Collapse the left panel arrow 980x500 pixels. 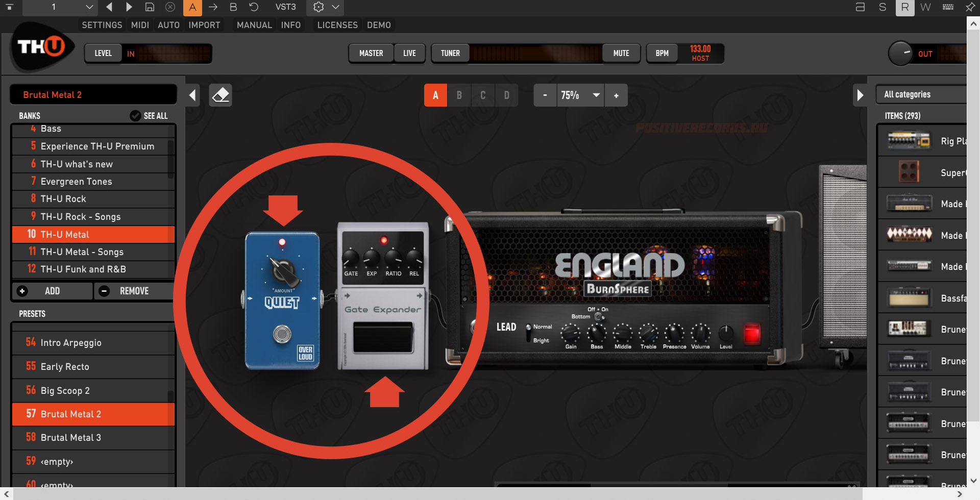point(192,95)
